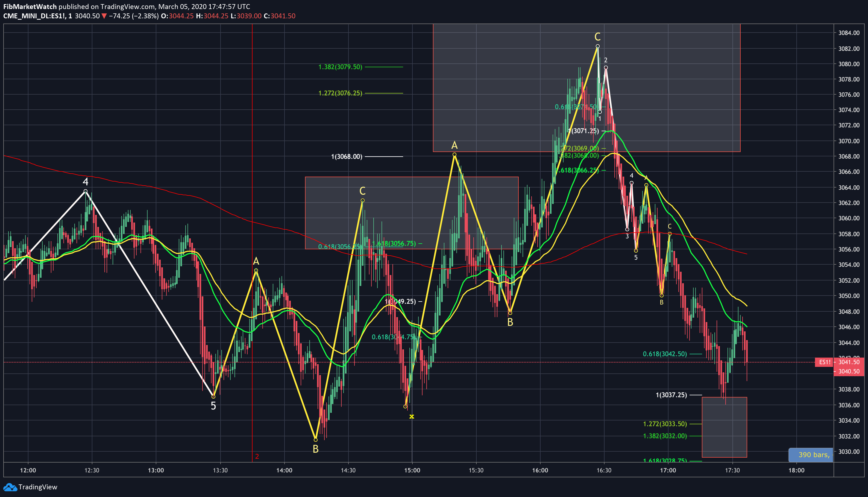This screenshot has height=497, width=868.
Task: Select the yellow x marker near 15:00
Action: (x=412, y=416)
